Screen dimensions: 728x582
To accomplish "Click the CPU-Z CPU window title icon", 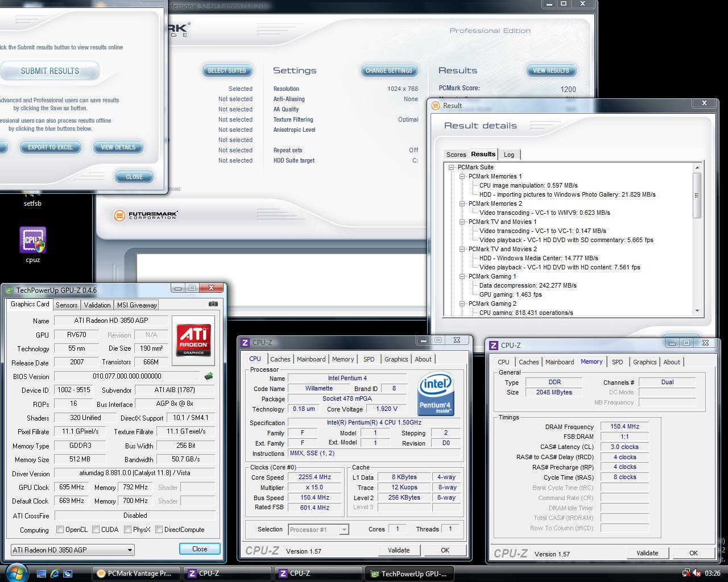I will click(245, 342).
